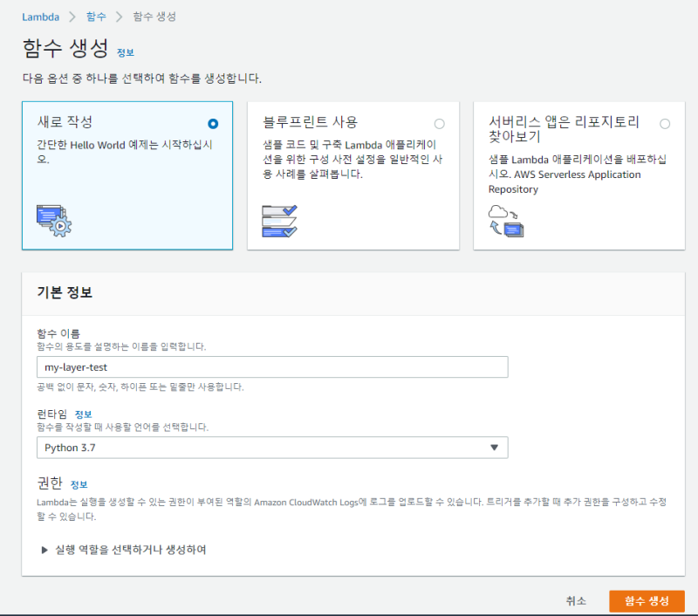Go to Lambda breadcrumb link
This screenshot has width=698, height=616.
[40, 17]
